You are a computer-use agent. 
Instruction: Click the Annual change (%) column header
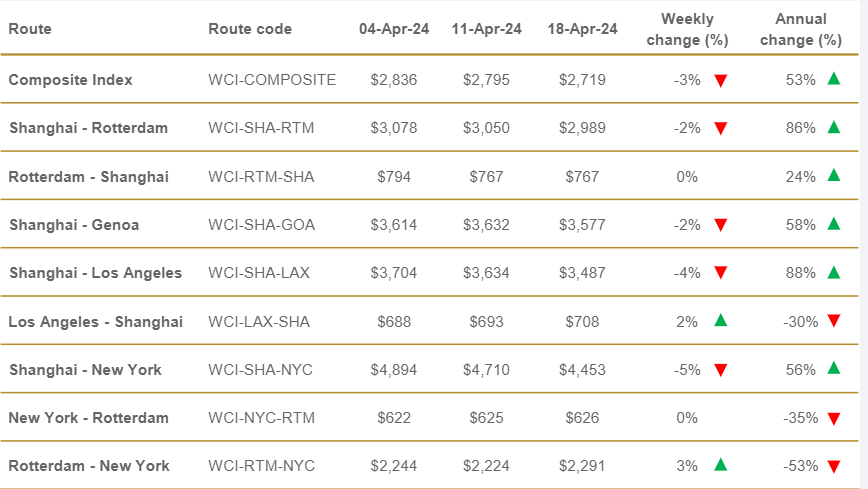(x=801, y=30)
